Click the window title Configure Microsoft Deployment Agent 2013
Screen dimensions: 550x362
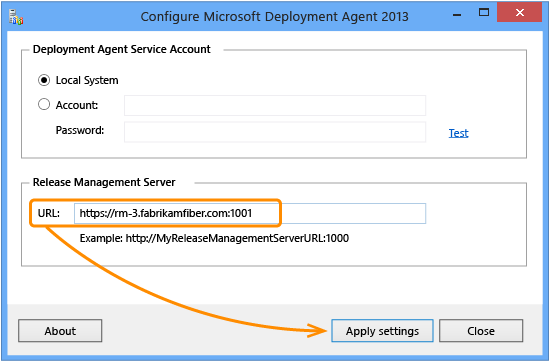(275, 16)
